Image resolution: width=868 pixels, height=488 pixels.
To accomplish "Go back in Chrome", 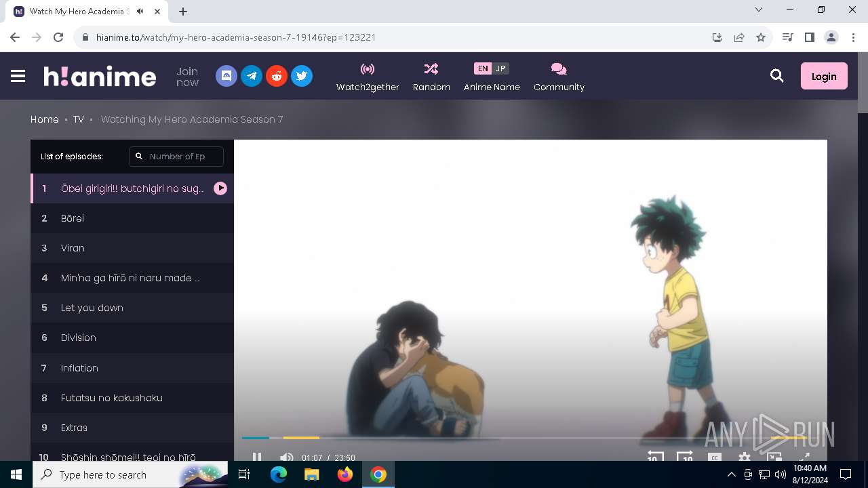I will coord(15,37).
